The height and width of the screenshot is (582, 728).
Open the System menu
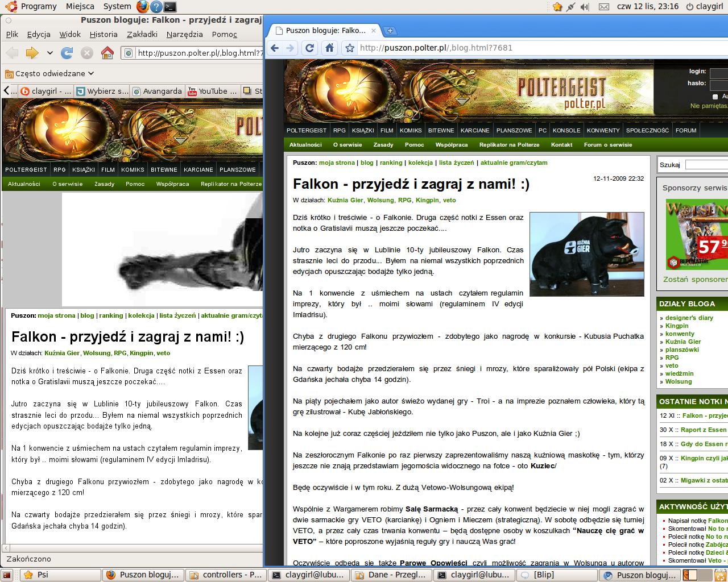pos(117,6)
